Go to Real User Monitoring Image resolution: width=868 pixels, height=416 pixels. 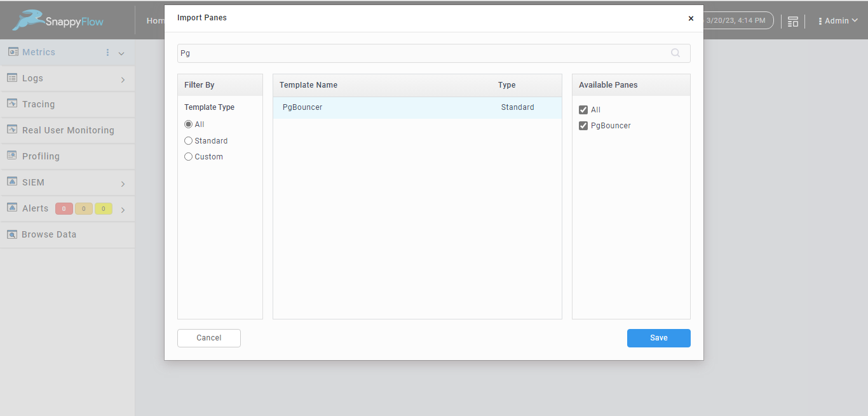pyautogui.click(x=68, y=130)
